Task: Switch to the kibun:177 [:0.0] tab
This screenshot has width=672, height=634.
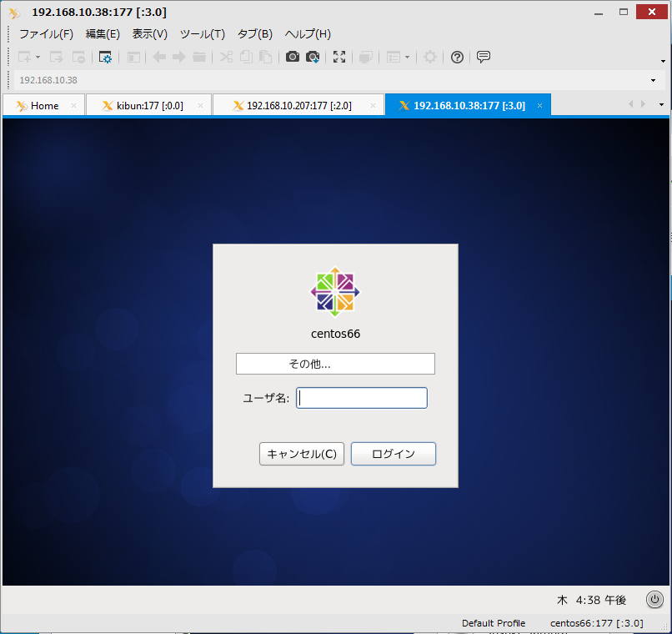Action: tap(148, 105)
